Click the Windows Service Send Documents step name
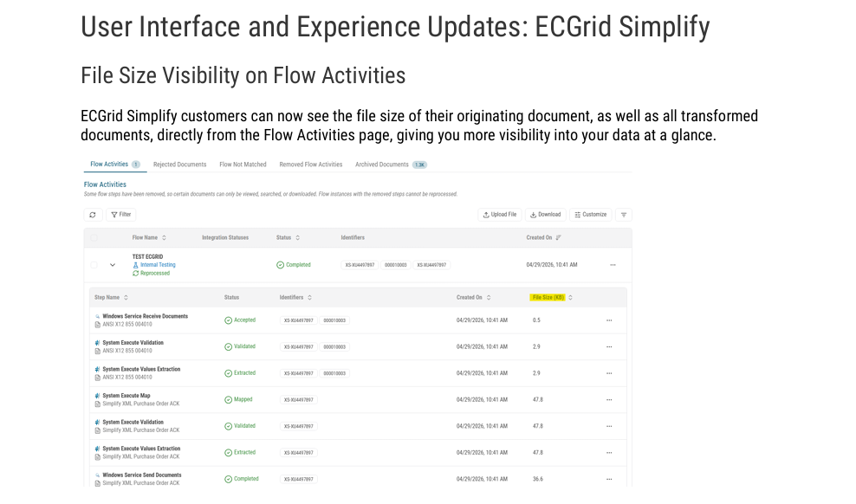The width and height of the screenshot is (856, 504). (x=142, y=475)
